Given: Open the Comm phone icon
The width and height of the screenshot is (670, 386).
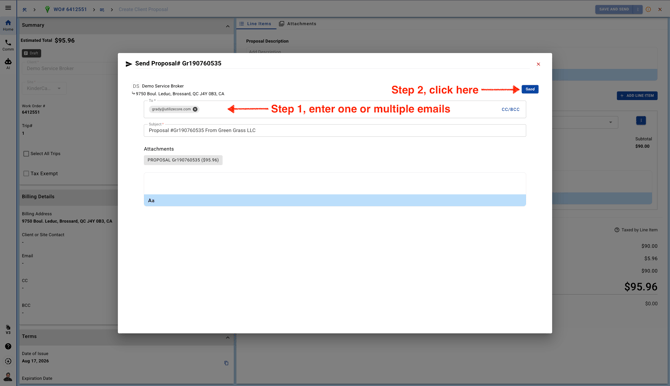Looking at the screenshot, I should (x=8, y=45).
